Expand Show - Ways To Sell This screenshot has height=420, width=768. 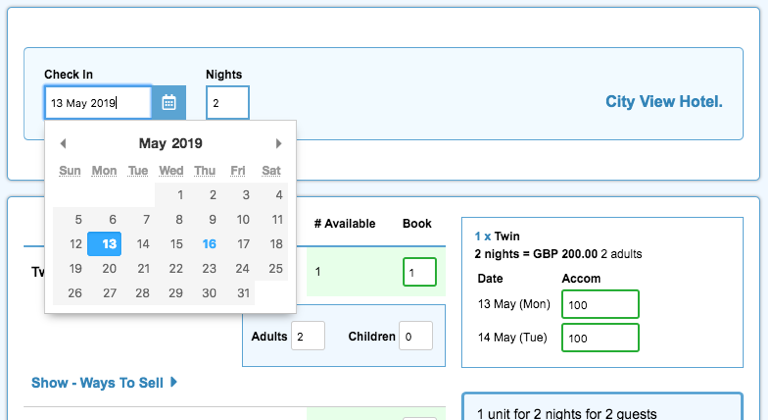coord(104,382)
